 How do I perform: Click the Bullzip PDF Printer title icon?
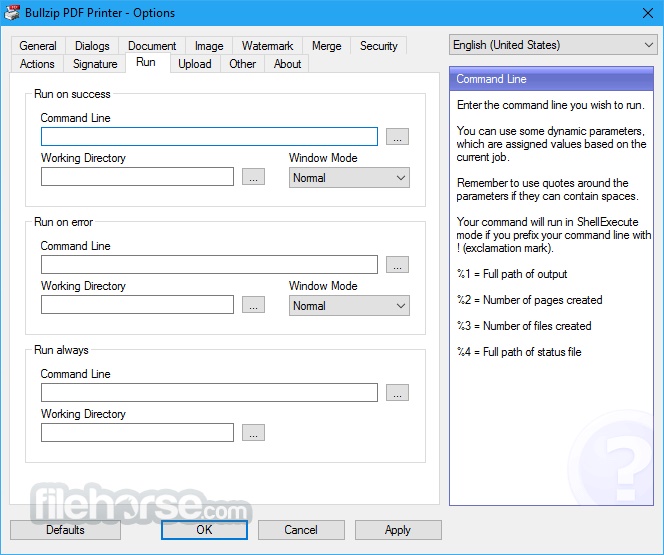click(x=13, y=13)
